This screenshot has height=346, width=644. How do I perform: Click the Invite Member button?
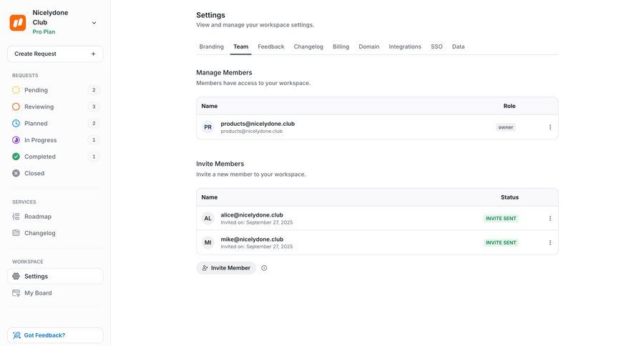(226, 268)
